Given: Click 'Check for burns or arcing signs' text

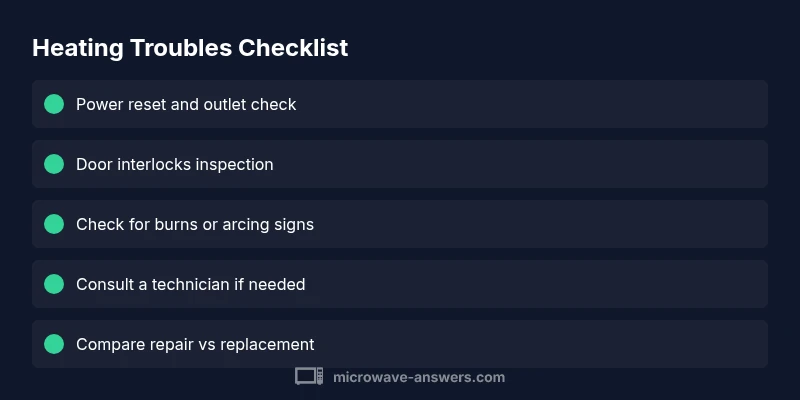Looking at the screenshot, I should pyautogui.click(x=194, y=224).
